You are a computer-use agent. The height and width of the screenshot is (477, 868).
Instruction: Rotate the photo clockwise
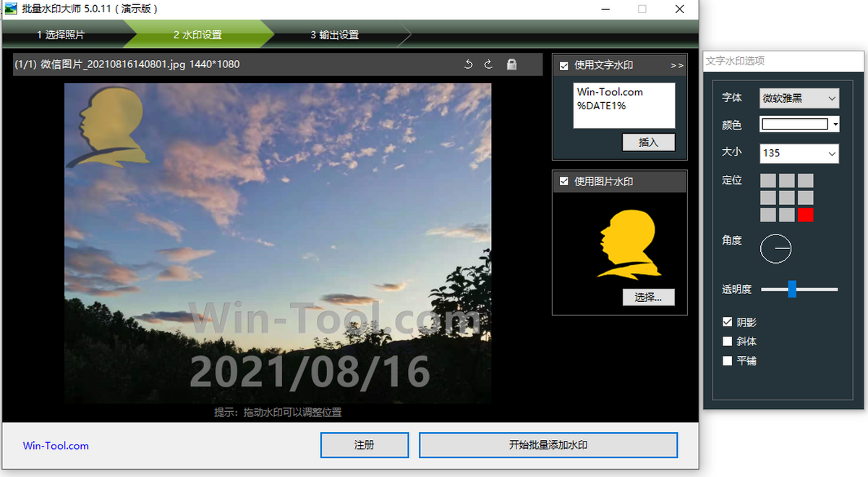point(488,64)
